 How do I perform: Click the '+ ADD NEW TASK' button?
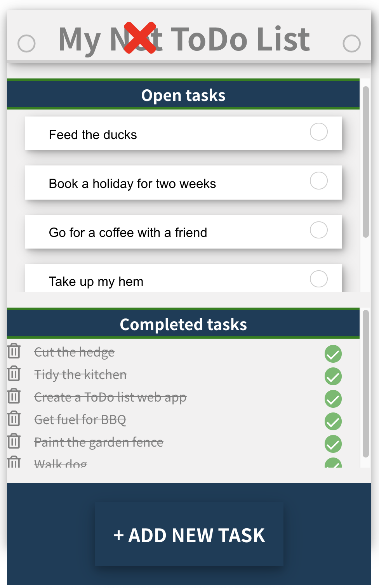(x=189, y=534)
